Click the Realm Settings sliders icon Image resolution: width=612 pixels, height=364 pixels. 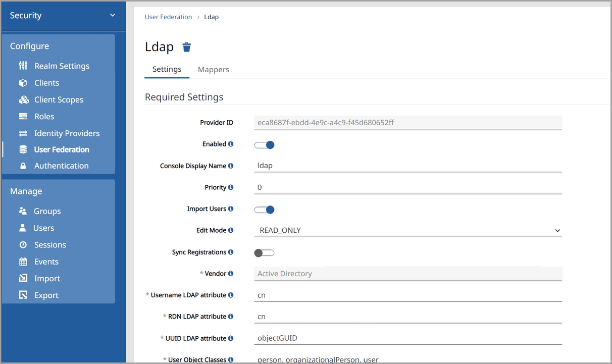tap(23, 66)
